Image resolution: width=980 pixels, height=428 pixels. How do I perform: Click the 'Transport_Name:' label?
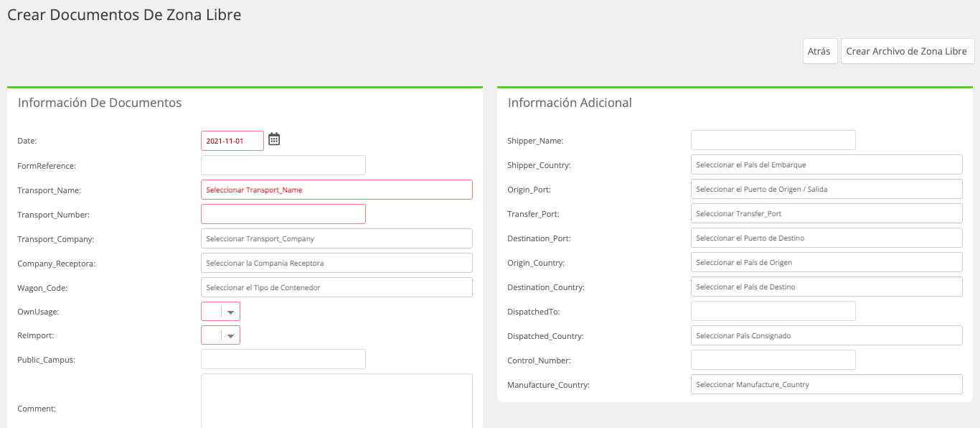point(50,190)
